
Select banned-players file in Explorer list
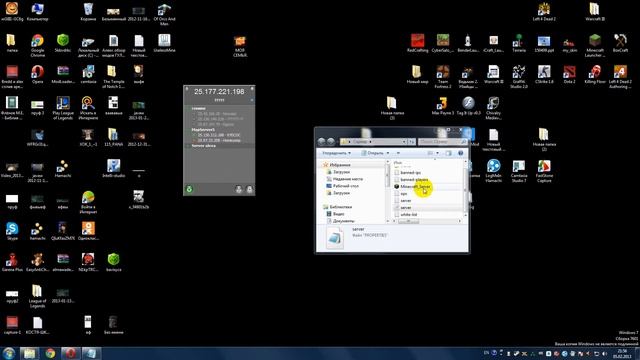[411, 179]
